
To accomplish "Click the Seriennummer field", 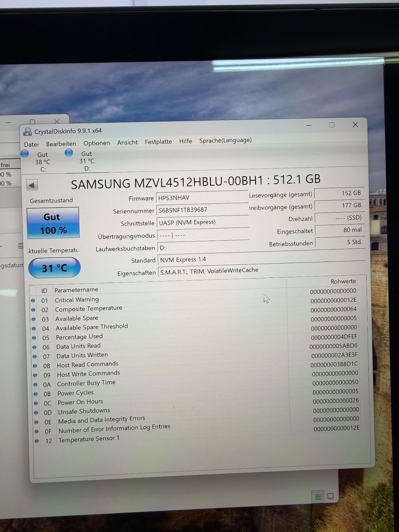I will point(202,210).
